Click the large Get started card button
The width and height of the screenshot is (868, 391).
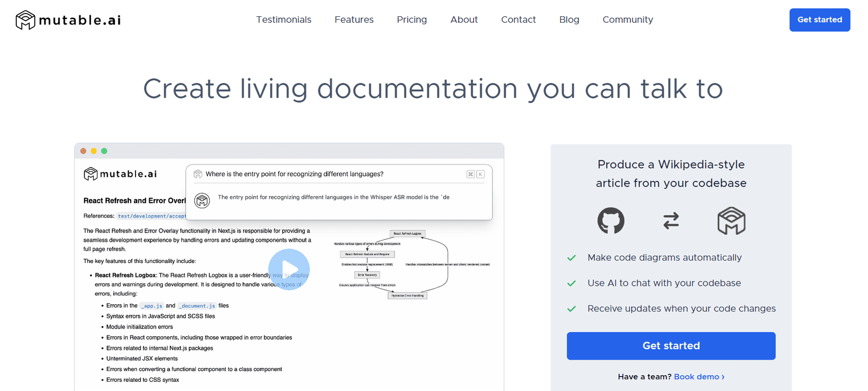point(671,346)
